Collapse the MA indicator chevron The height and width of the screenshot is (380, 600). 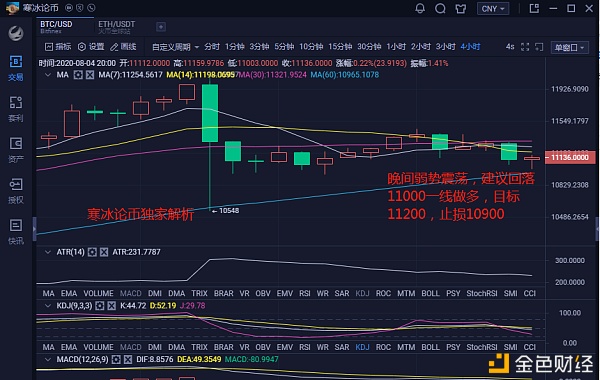(47, 75)
